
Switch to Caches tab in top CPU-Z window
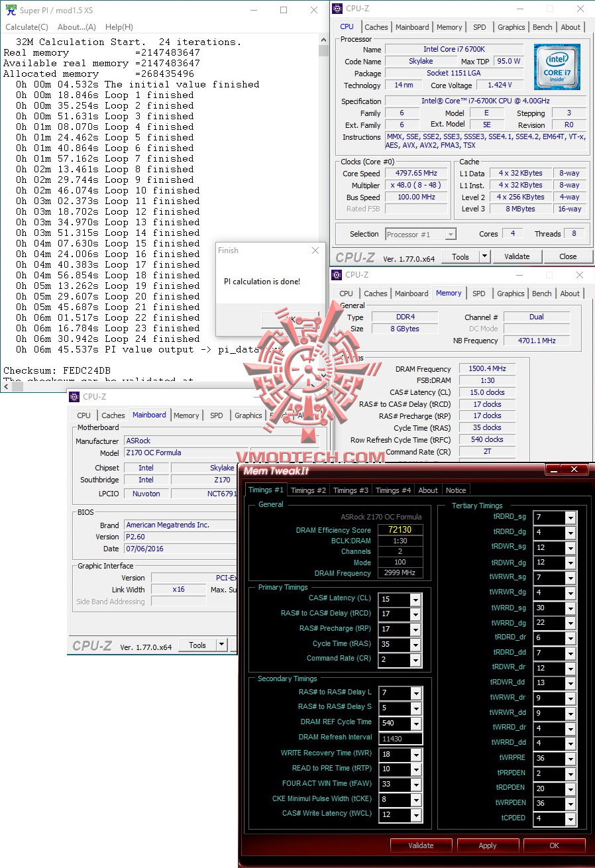[376, 27]
